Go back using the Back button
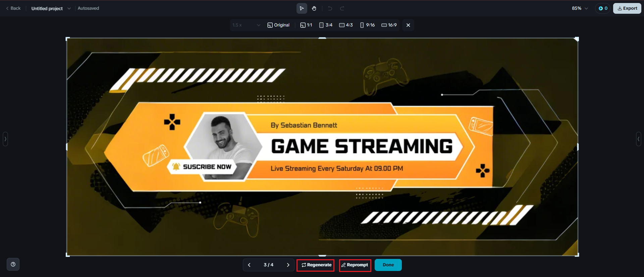The image size is (644, 277). (13, 8)
